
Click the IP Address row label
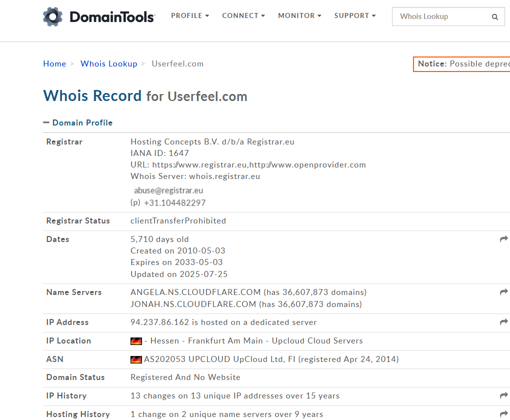67,322
